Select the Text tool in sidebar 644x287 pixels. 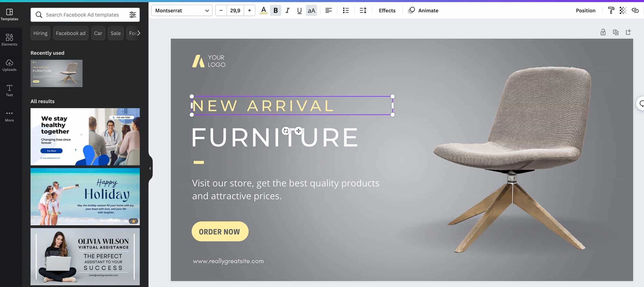pyautogui.click(x=9, y=90)
